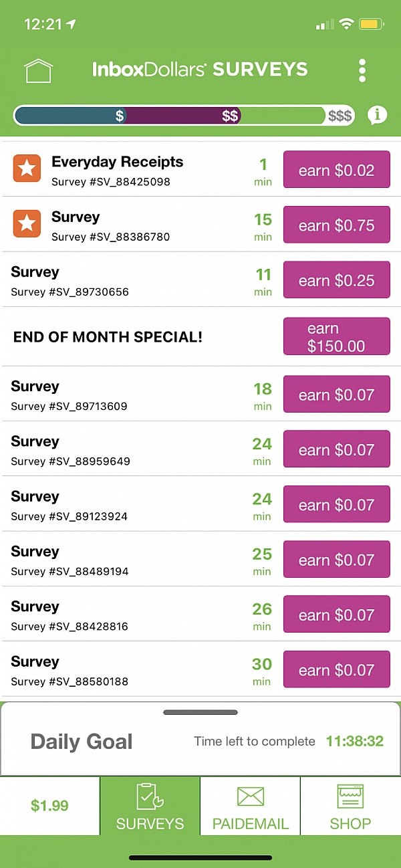The image size is (401, 868).
Task: Tap the star icon for Everyday Receipts
Action: (27, 169)
